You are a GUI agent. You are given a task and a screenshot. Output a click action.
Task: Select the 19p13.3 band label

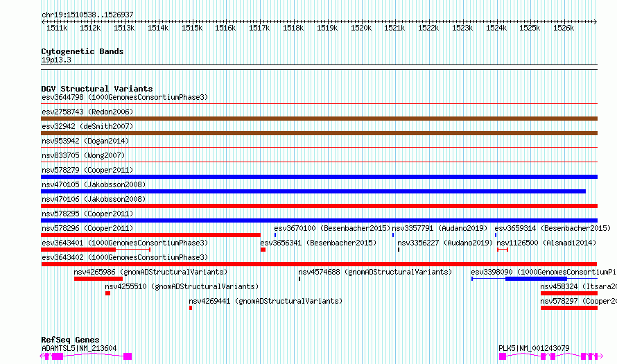click(56, 60)
